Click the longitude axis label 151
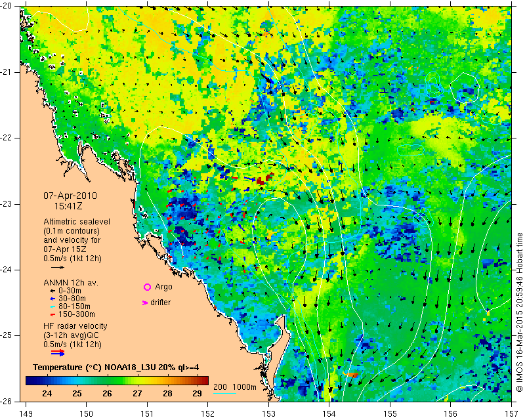Screen dimensions: 525x420 tap(147, 413)
